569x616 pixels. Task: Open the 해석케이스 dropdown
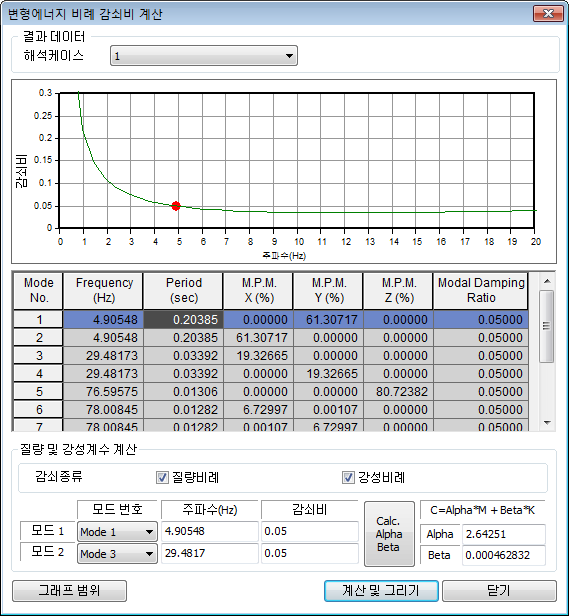204,56
